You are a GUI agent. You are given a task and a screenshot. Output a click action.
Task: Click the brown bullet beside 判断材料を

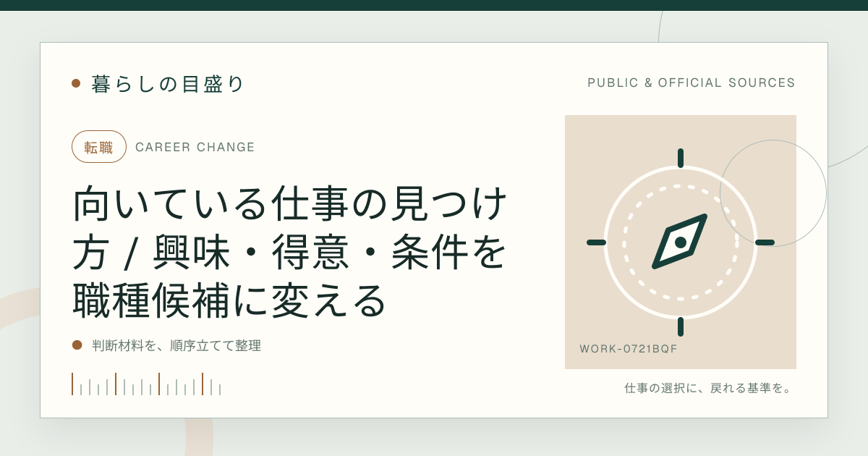pyautogui.click(x=77, y=345)
